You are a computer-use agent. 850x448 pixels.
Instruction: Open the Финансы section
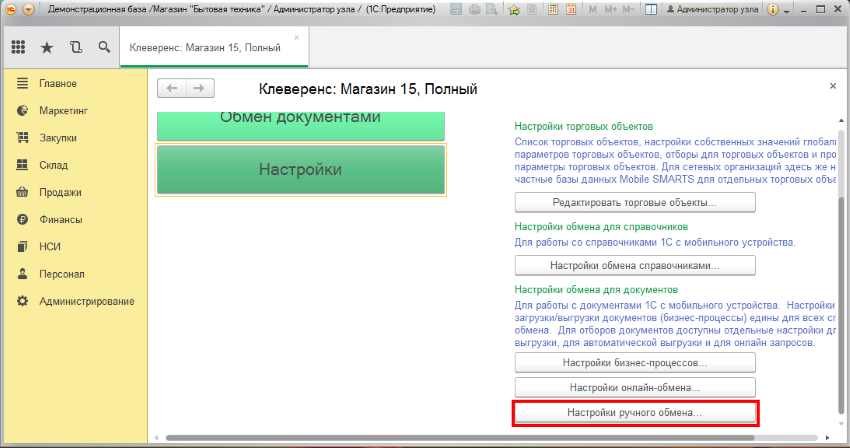61,220
